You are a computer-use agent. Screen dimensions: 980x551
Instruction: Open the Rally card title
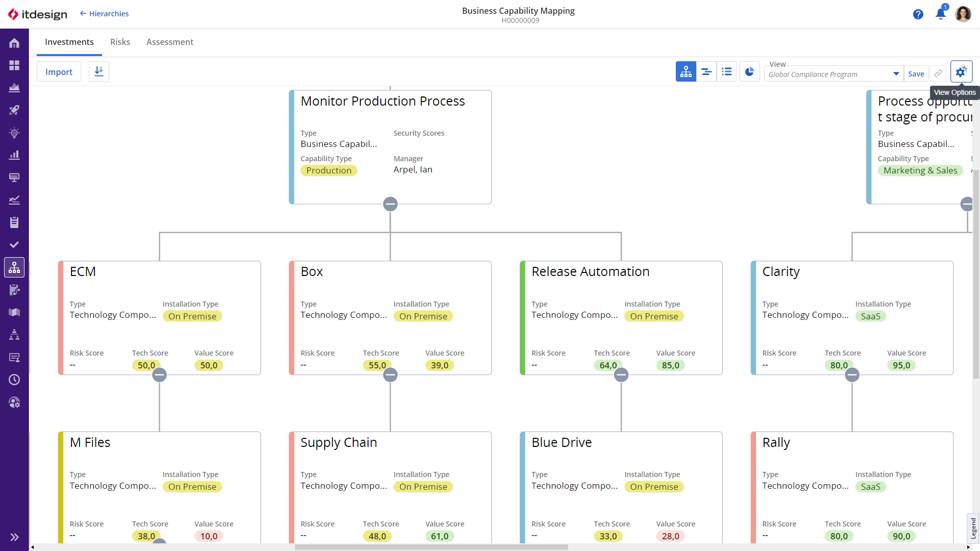tap(776, 442)
